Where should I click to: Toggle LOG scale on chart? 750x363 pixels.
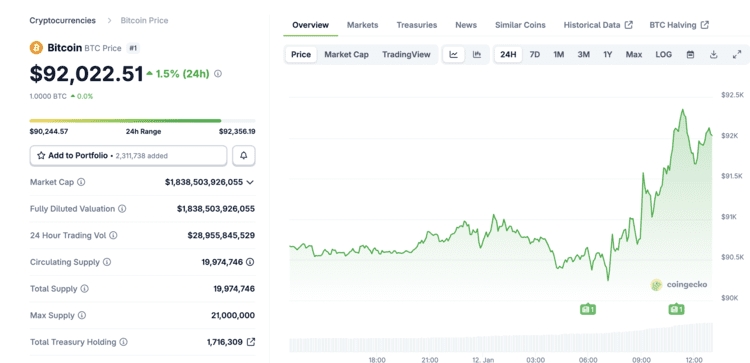coord(663,55)
